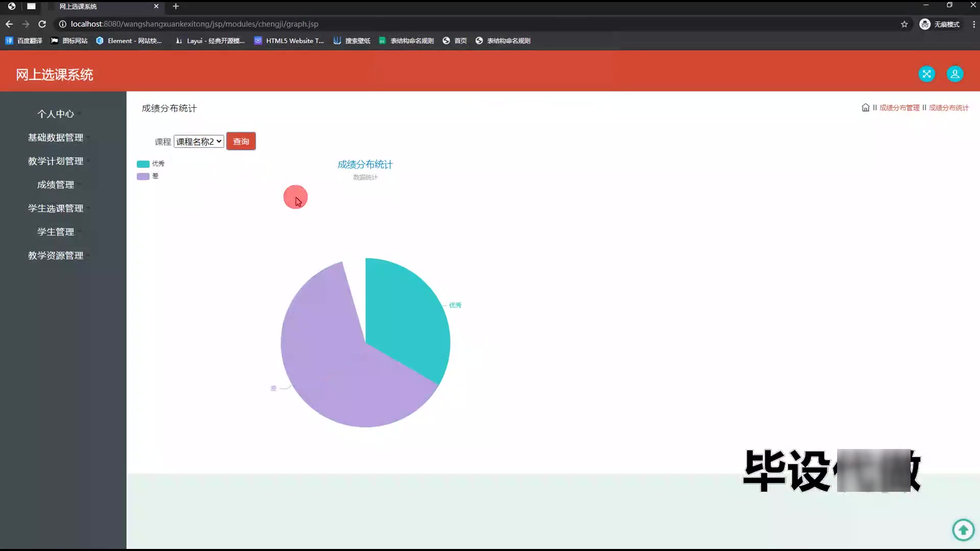Viewport: 980px width, 551px height.
Task: Open the browser three-dot menu
Action: 973,24
